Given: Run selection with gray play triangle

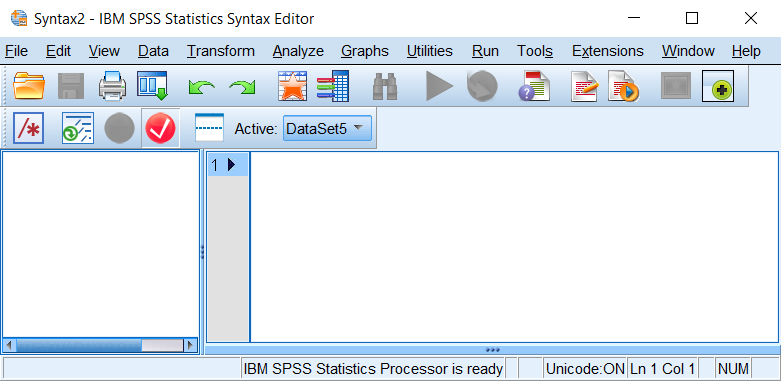Looking at the screenshot, I should coord(439,86).
